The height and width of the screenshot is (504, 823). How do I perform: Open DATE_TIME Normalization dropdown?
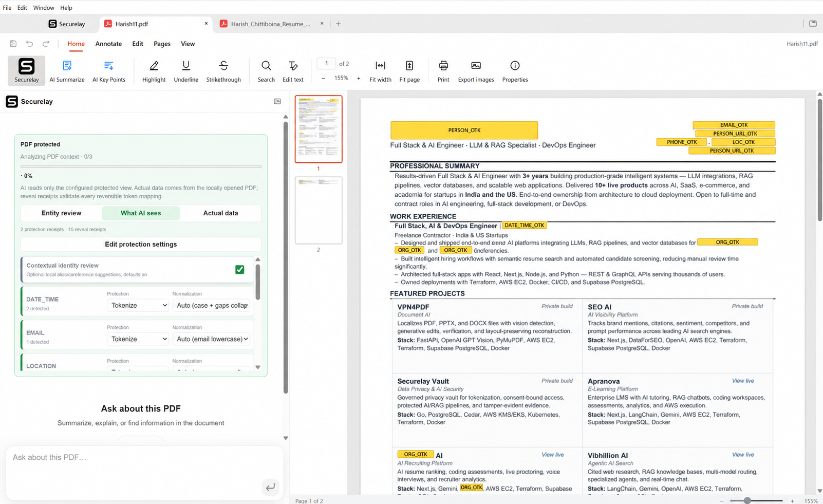coord(211,305)
